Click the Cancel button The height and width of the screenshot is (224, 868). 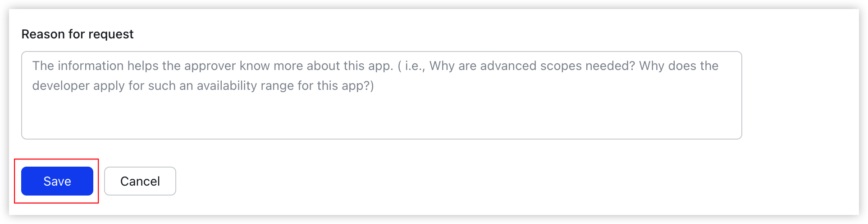(140, 181)
